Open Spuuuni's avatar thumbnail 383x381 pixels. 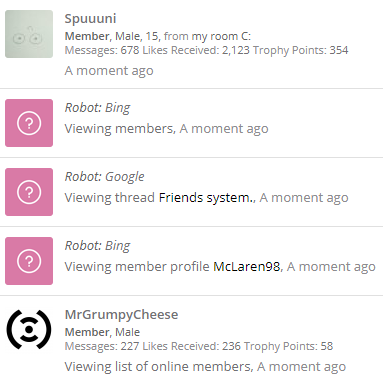click(29, 34)
